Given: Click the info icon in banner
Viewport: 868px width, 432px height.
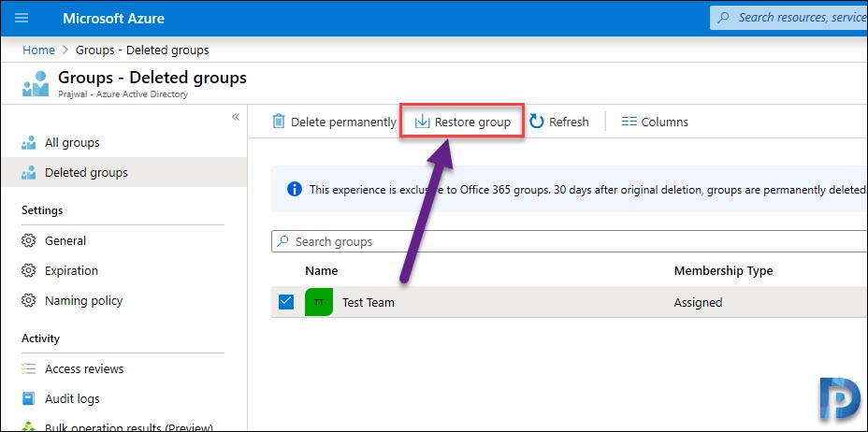Looking at the screenshot, I should click(x=295, y=190).
